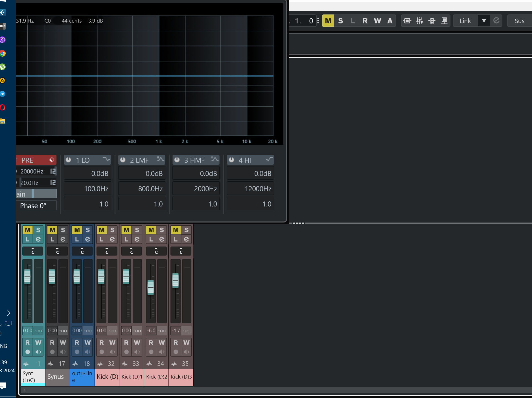The image size is (532, 398).
Task: Record-enable the Synus channel
Action: pos(52,352)
